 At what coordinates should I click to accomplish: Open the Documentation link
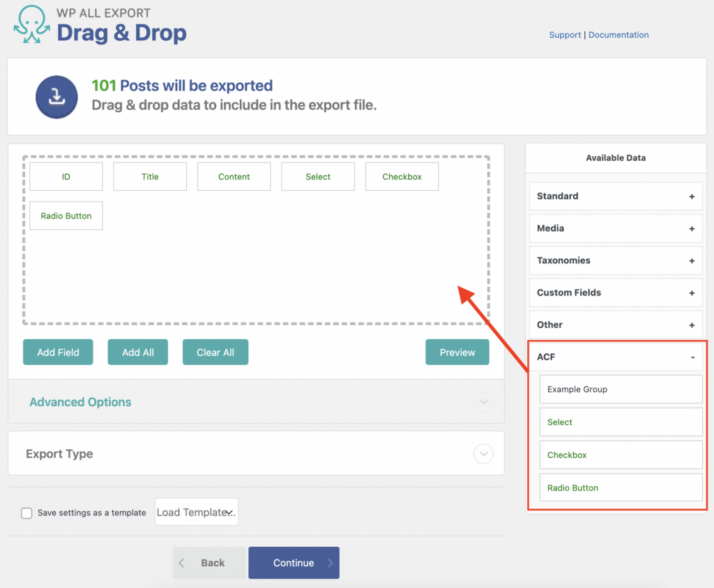coord(618,35)
